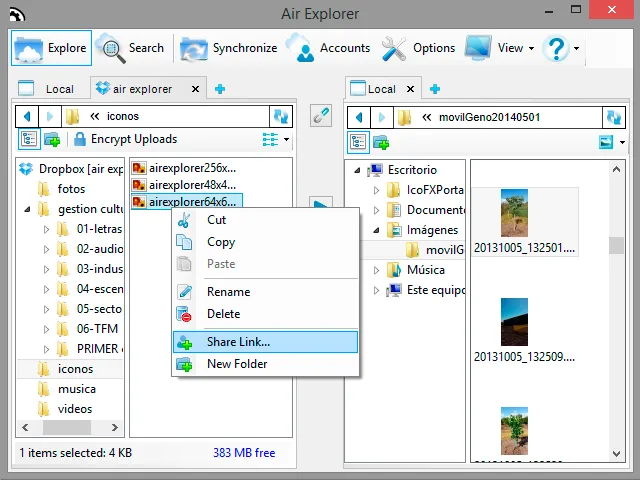Click the right pane vertical scrollbar thumb

coord(616,246)
